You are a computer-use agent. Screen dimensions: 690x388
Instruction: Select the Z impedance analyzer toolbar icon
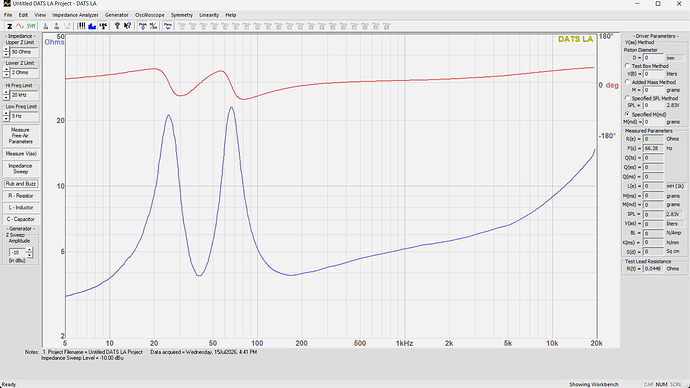pos(9,26)
